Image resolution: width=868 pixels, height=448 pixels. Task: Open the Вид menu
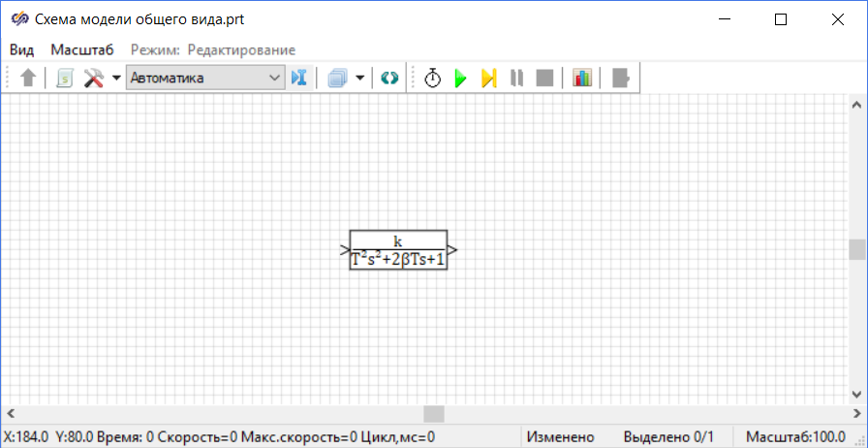tap(22, 49)
